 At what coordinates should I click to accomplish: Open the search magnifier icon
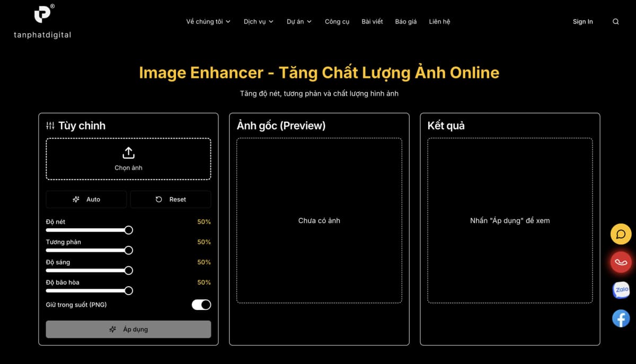pos(615,22)
